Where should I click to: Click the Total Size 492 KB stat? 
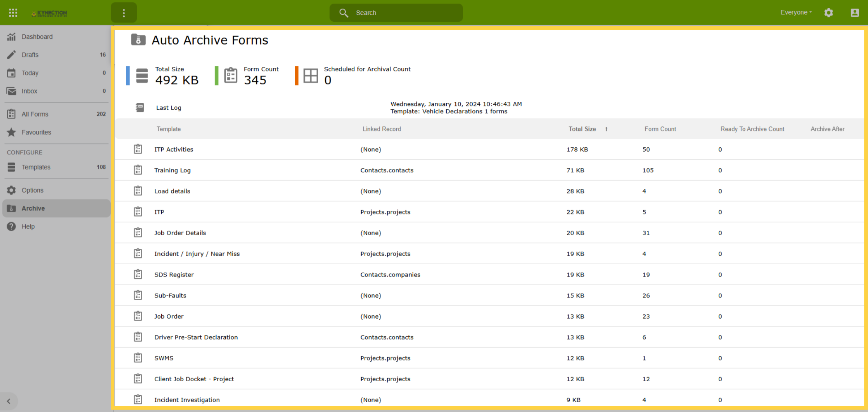[x=163, y=76]
